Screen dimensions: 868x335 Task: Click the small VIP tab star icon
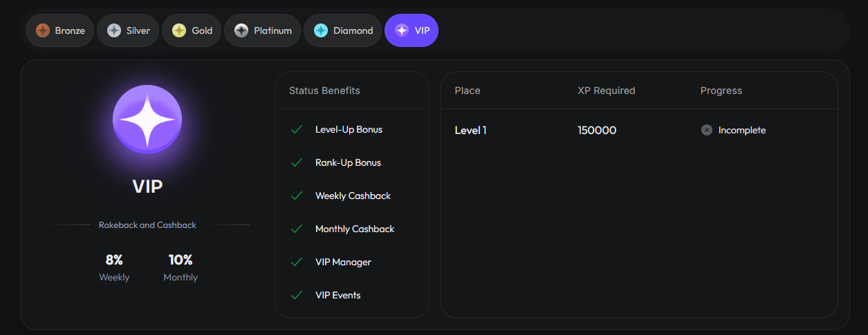(401, 30)
